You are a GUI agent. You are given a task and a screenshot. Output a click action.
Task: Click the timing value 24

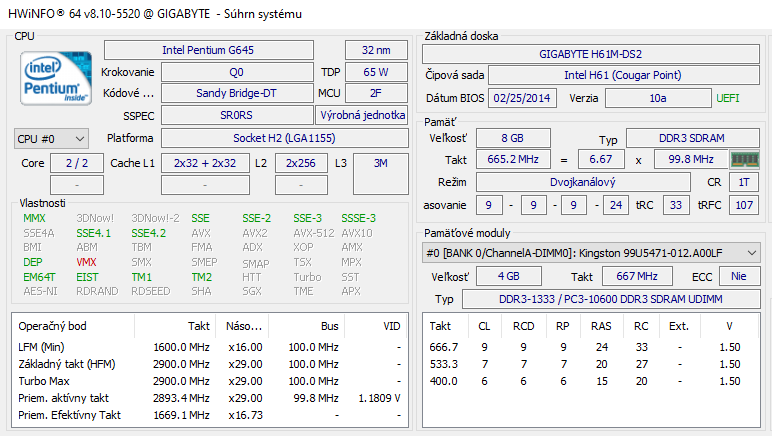click(616, 205)
